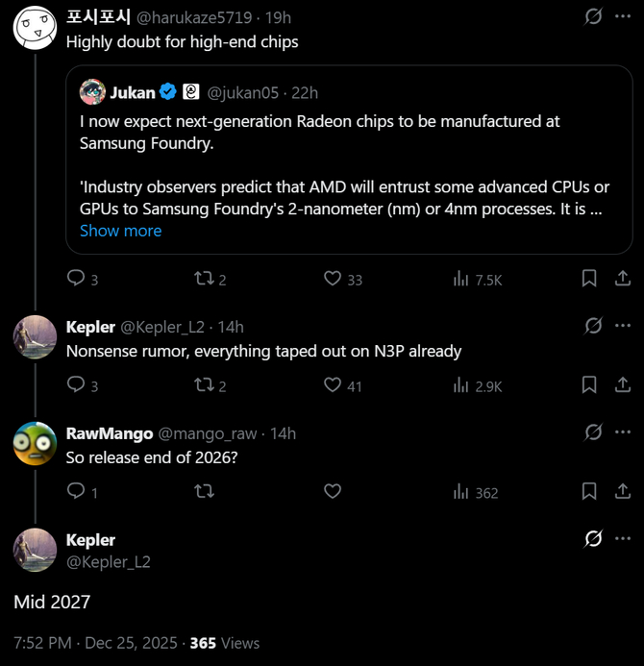Open the @jukan05 quoted author handle
Image resolution: width=644 pixels, height=666 pixels.
243,93
